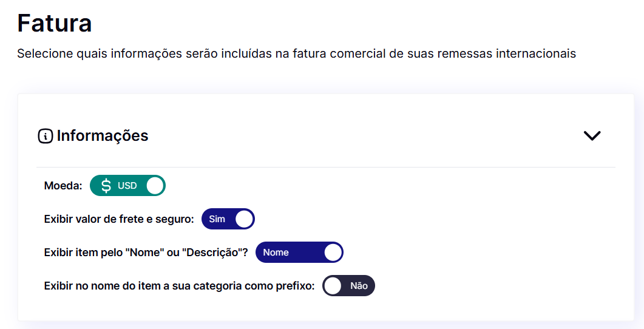644x329 pixels.
Task: Click the Informações section heading
Action: point(103,136)
